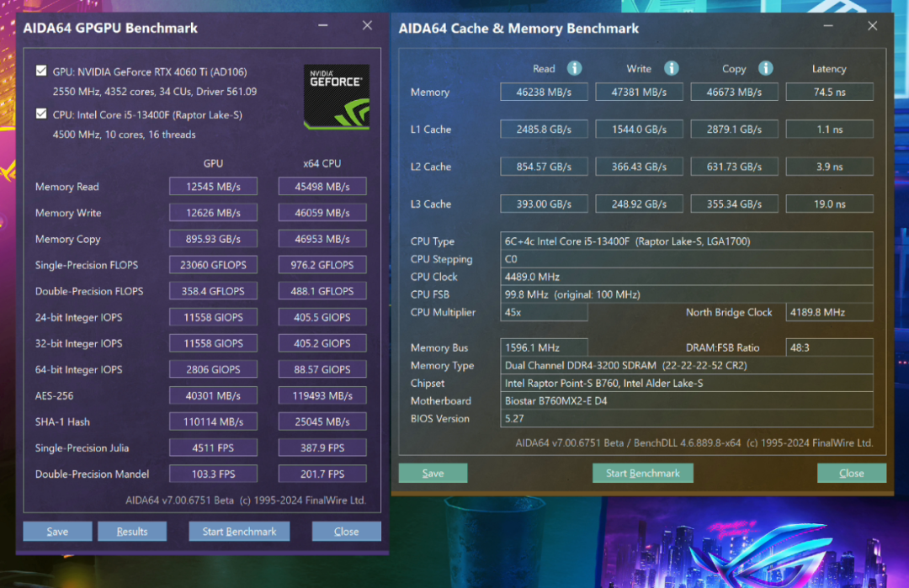Click the Memory Bus 1596.1 MHz field
909x588 pixels.
tap(544, 347)
